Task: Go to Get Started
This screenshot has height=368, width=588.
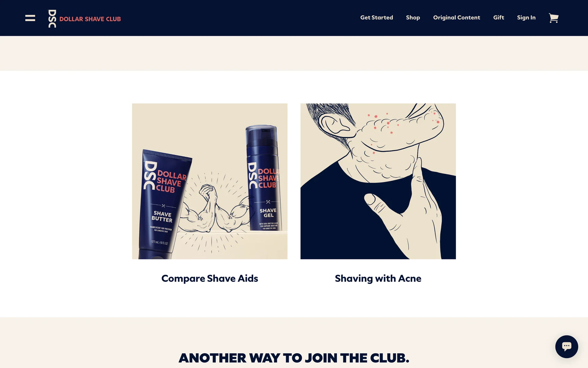Action: click(376, 17)
